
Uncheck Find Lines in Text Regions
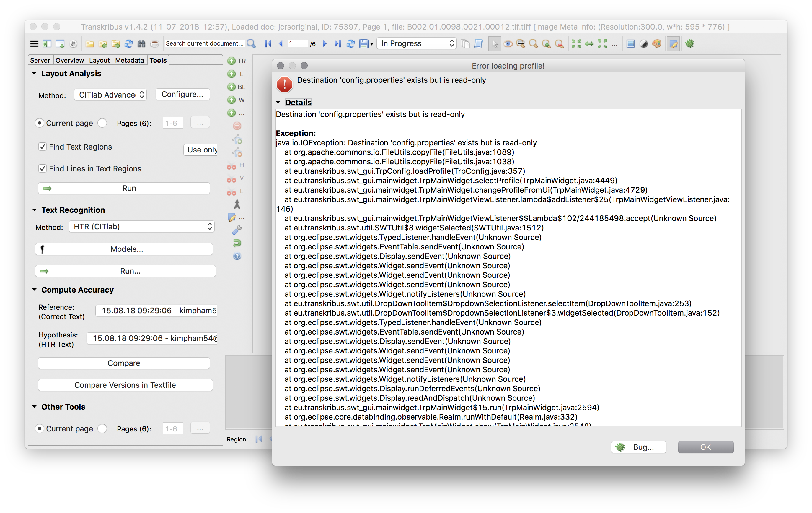pyautogui.click(x=42, y=168)
